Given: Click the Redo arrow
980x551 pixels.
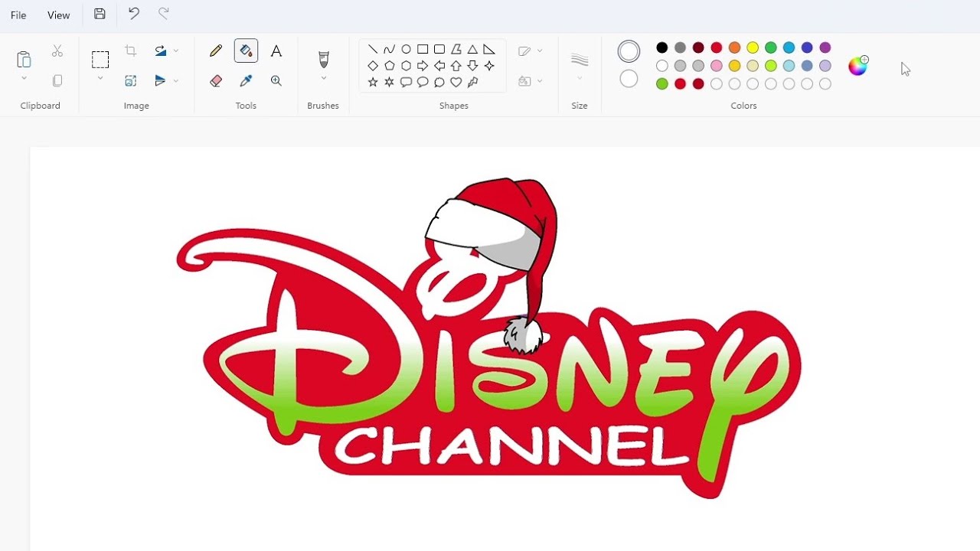Looking at the screenshot, I should tap(163, 14).
